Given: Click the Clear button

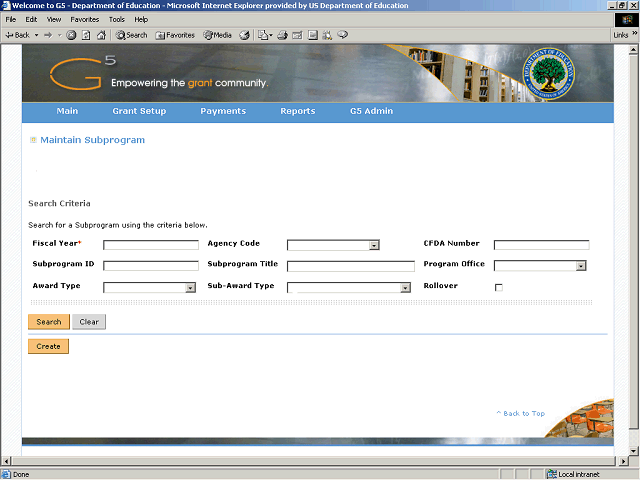Looking at the screenshot, I should pyautogui.click(x=89, y=322).
